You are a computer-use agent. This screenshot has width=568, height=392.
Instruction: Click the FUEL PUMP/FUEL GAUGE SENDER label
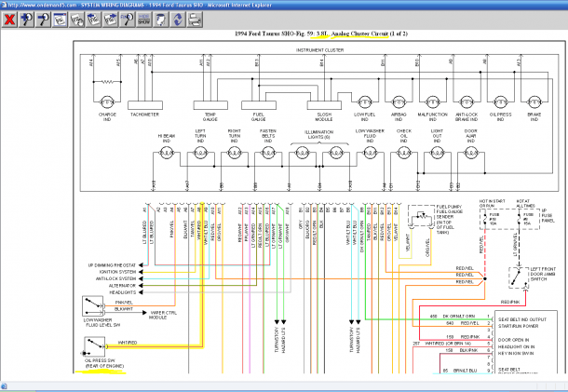point(449,219)
